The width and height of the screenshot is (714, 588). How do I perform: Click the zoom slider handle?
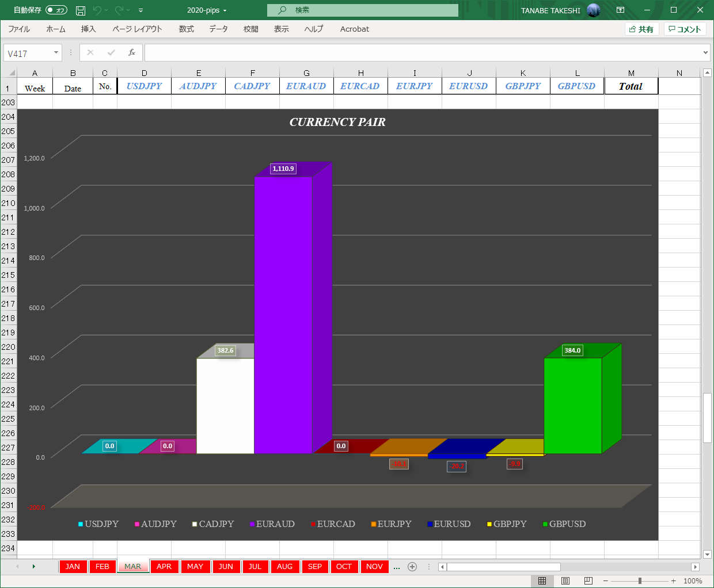pos(640,581)
